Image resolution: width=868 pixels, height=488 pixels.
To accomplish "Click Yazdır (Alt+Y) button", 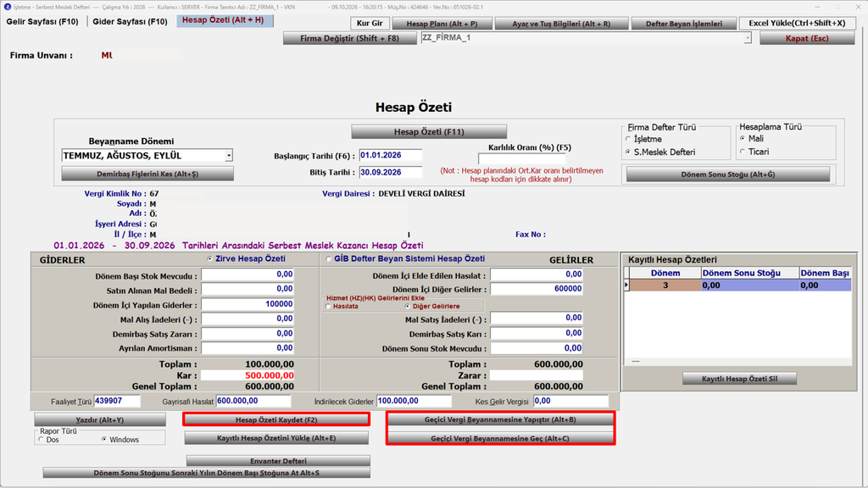I will pyautogui.click(x=100, y=420).
